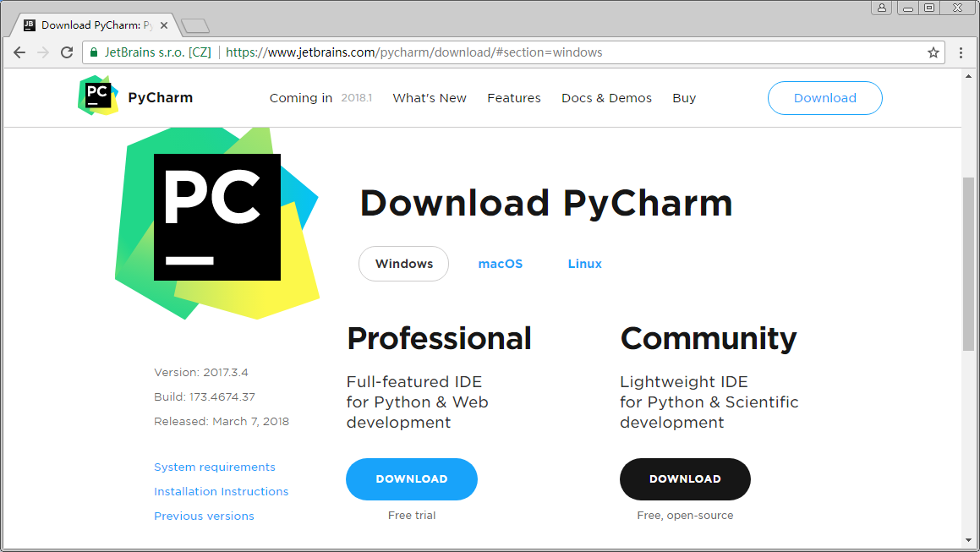This screenshot has width=980, height=552.
Task: Close the Download PyCharm tab
Action: tap(164, 25)
